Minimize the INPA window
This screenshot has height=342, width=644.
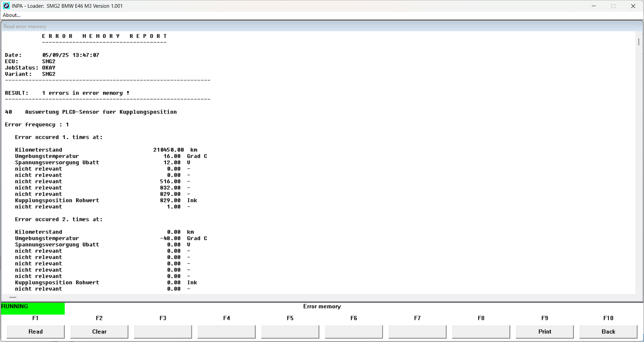[594, 6]
